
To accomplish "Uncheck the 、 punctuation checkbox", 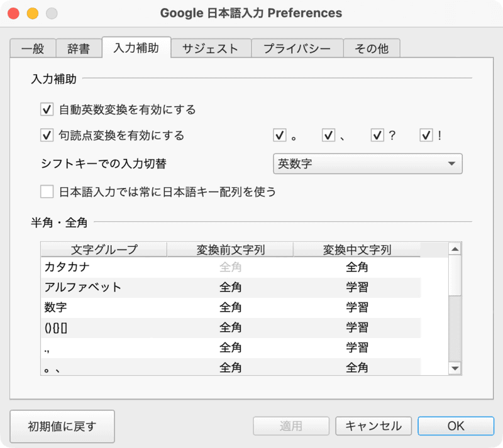I will (x=328, y=135).
